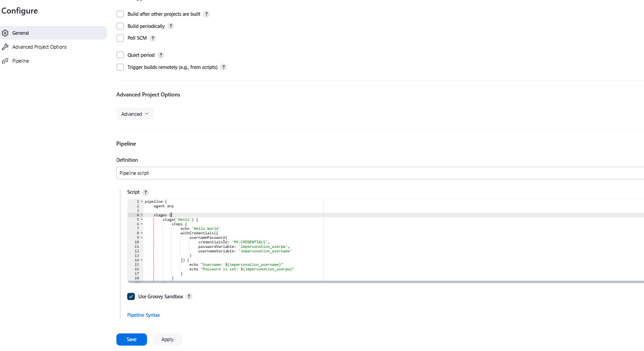
Task: Open help for Poll SCM
Action: (153, 38)
